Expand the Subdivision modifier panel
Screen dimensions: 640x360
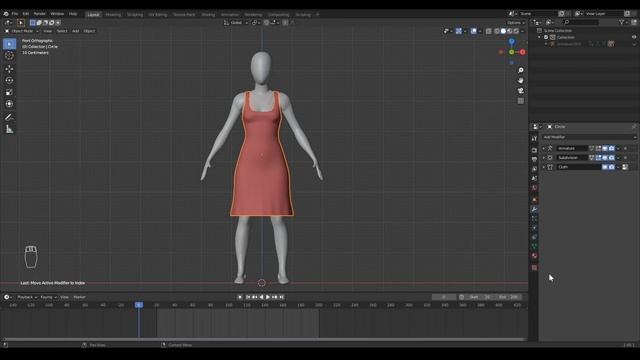[x=544, y=158]
